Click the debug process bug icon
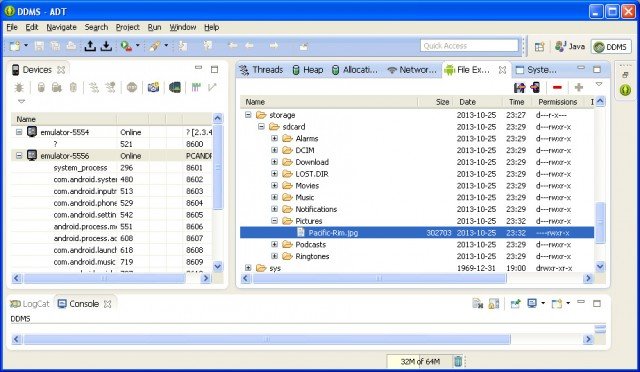Screen dimensions: 640x372 click(19, 87)
